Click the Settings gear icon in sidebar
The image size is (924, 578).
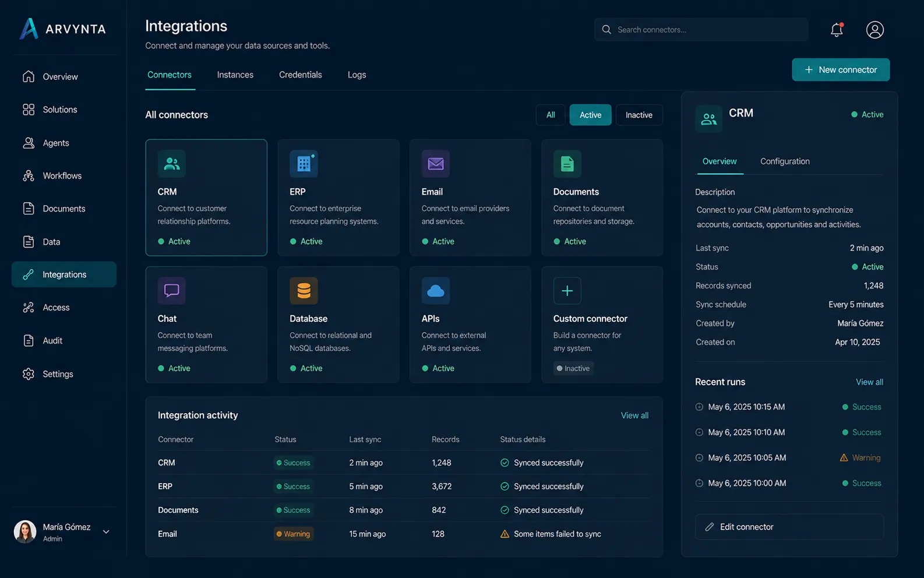[x=29, y=374]
